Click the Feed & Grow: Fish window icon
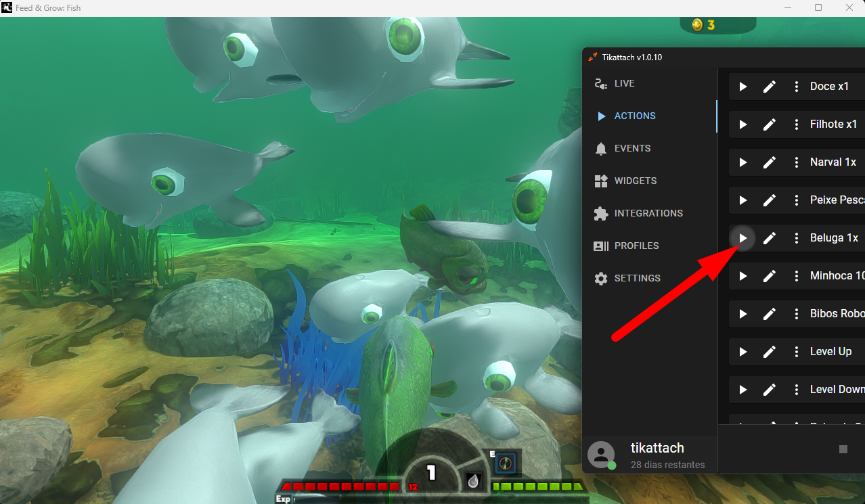Viewport: 865px width, 504px height. [x=7, y=8]
